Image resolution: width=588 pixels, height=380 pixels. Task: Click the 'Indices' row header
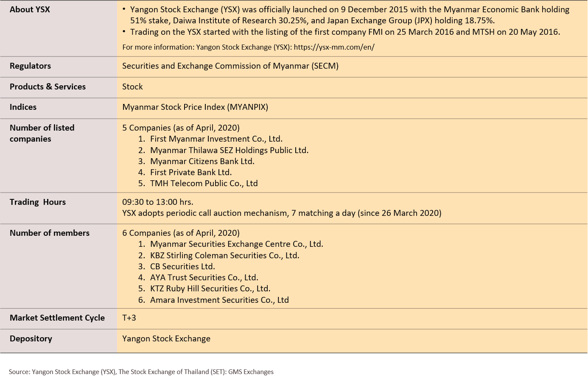(23, 107)
